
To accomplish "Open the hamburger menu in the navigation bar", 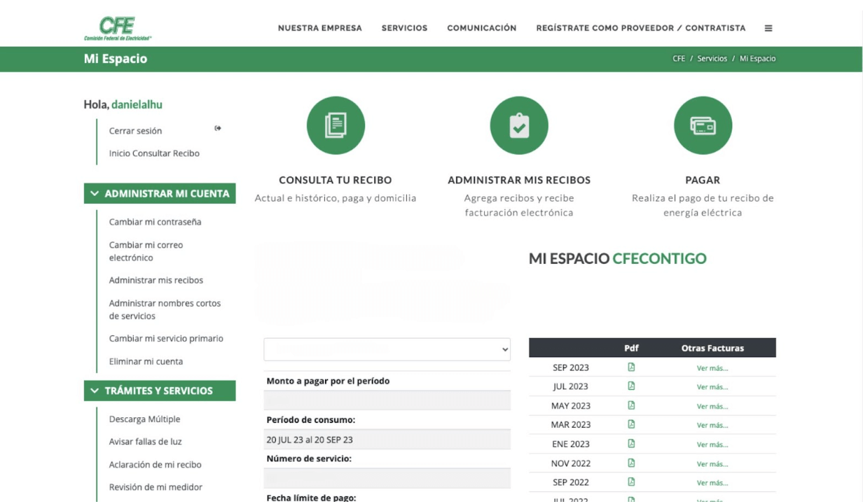I will coord(768,28).
